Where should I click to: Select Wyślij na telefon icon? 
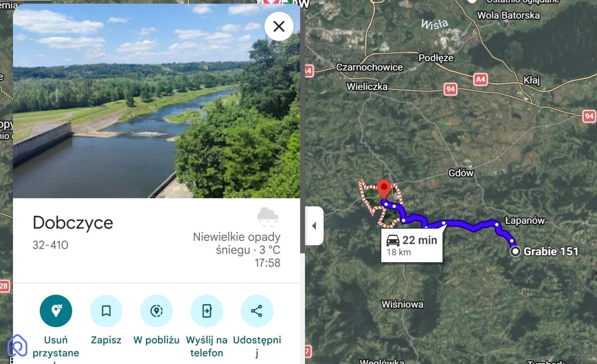[206, 311]
